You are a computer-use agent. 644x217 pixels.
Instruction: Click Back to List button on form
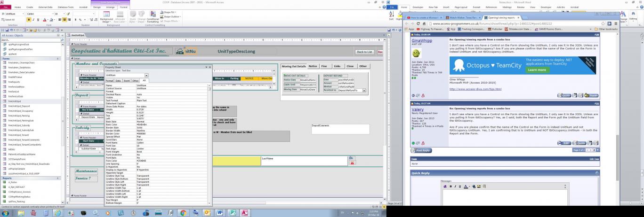coord(364,52)
